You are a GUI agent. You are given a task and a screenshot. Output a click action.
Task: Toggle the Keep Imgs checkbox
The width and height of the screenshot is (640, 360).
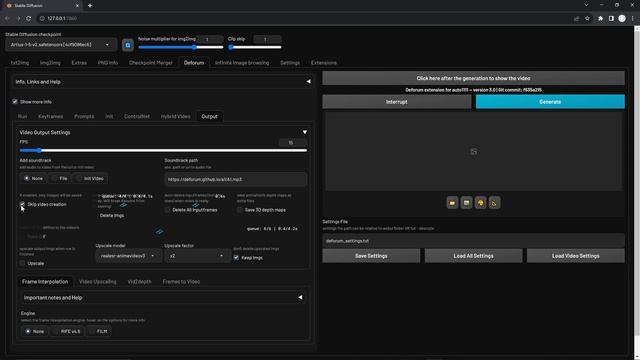(x=236, y=258)
